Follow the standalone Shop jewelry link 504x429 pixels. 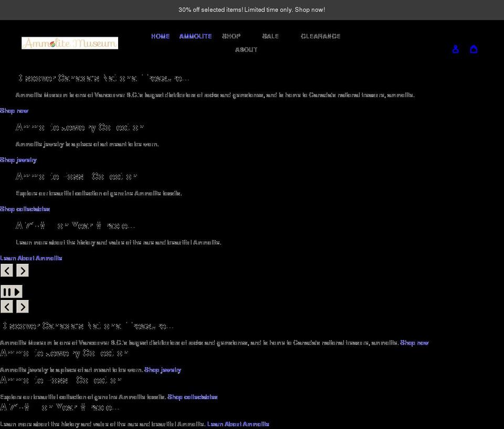click(x=18, y=160)
